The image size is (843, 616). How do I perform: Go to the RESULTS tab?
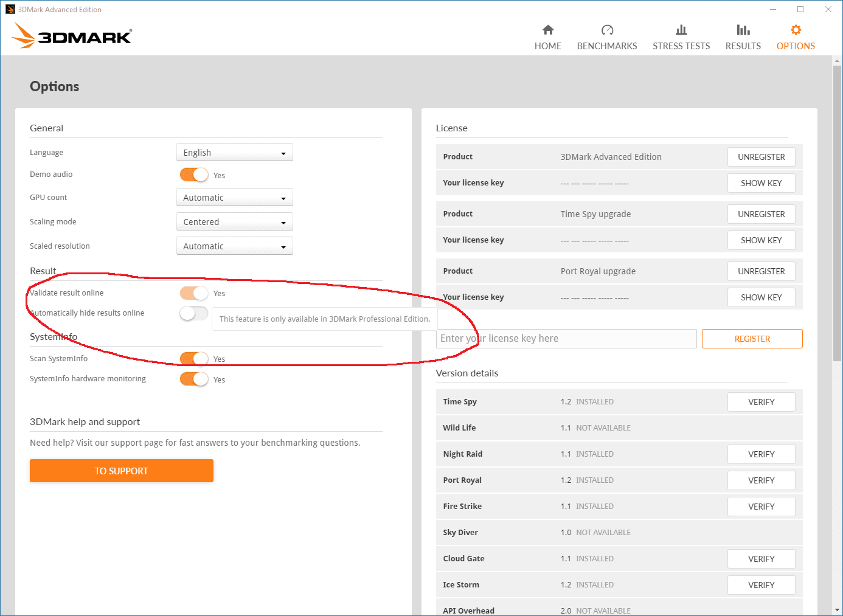pyautogui.click(x=743, y=46)
